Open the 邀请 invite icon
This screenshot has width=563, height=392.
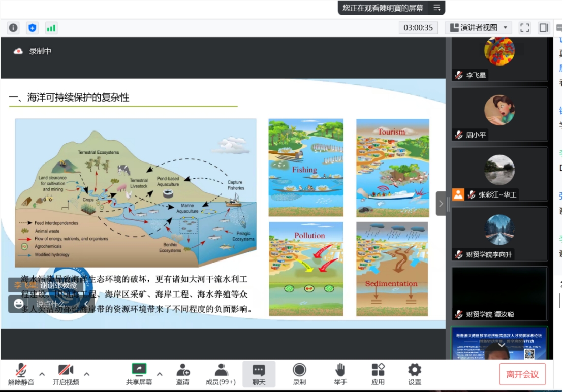tap(182, 374)
